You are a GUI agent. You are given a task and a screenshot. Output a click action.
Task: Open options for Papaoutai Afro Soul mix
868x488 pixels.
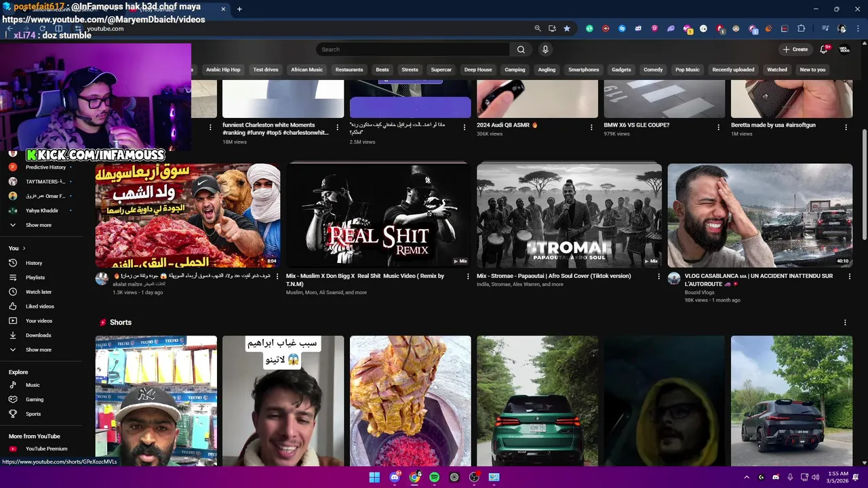(658, 276)
